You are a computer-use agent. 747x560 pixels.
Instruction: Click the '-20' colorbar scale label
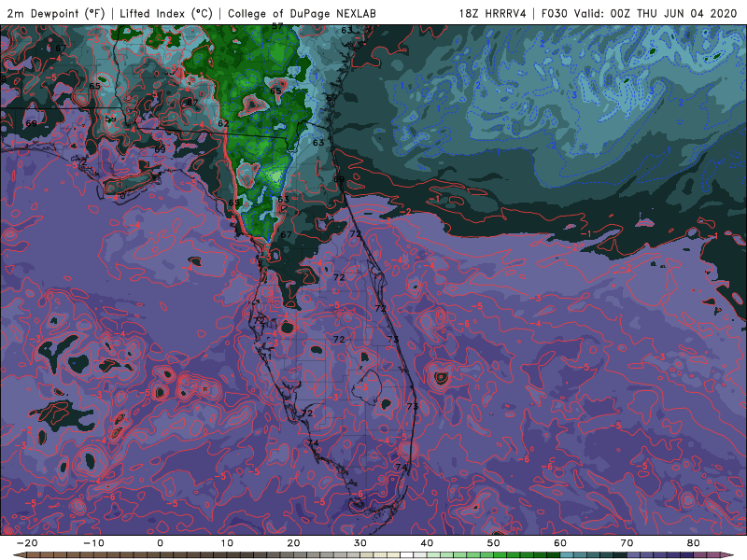click(x=27, y=543)
